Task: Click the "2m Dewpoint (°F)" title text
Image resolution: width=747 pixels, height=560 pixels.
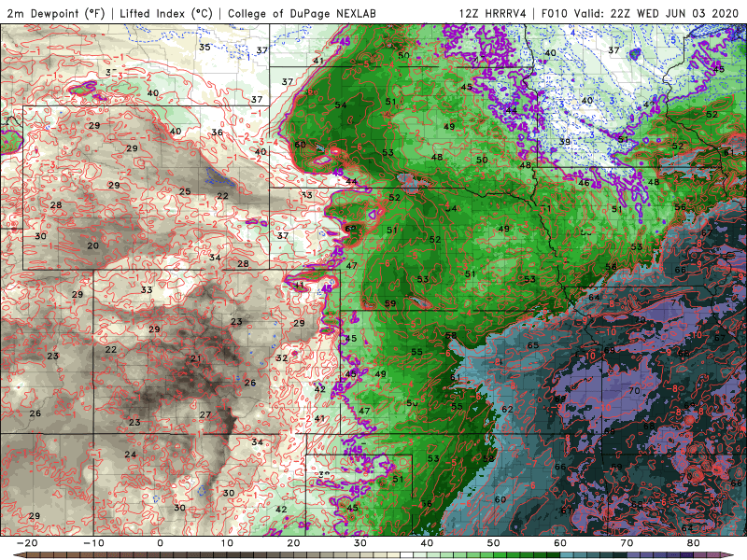Action: click(56, 13)
